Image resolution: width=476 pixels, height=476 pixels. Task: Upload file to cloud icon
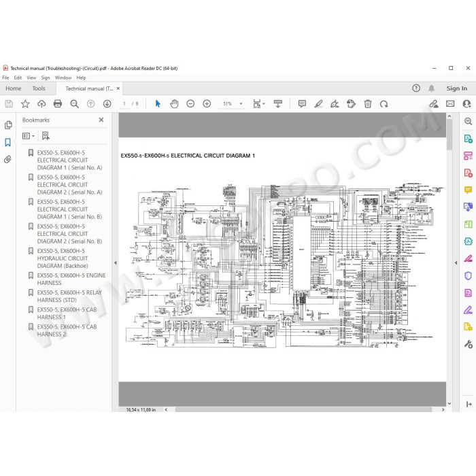click(x=41, y=104)
